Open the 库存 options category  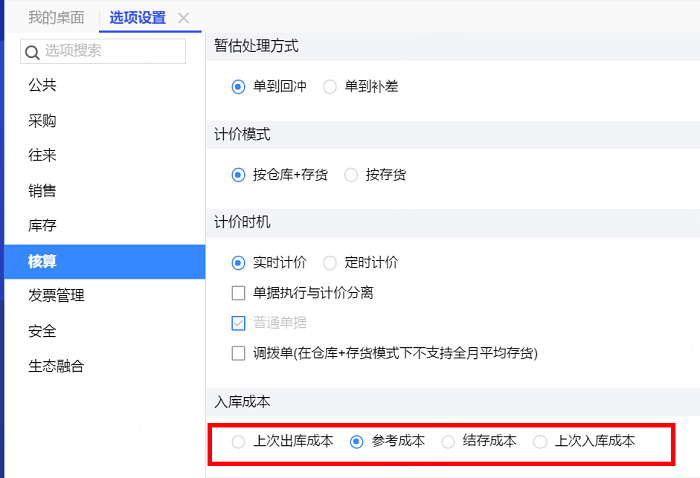coord(43,226)
